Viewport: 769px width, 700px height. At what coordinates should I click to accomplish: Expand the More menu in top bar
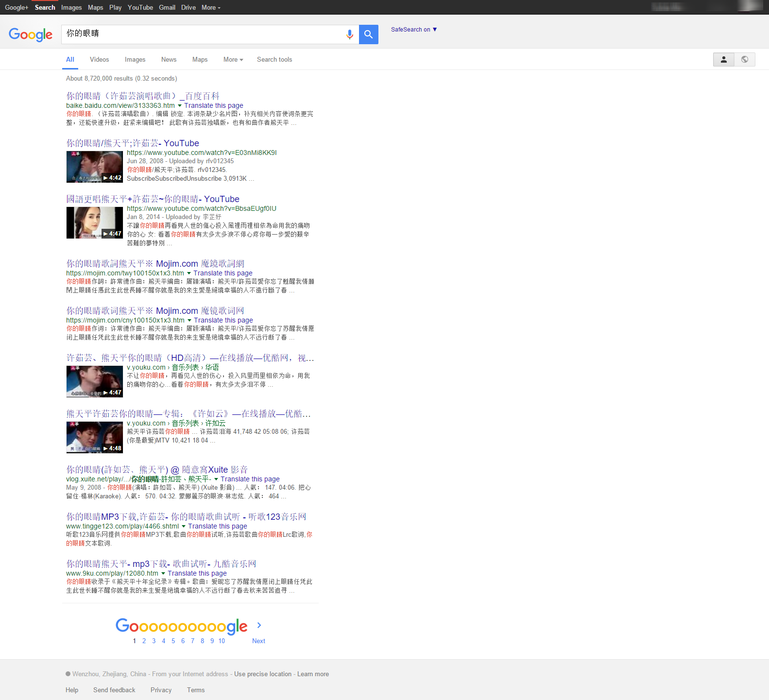tap(211, 7)
